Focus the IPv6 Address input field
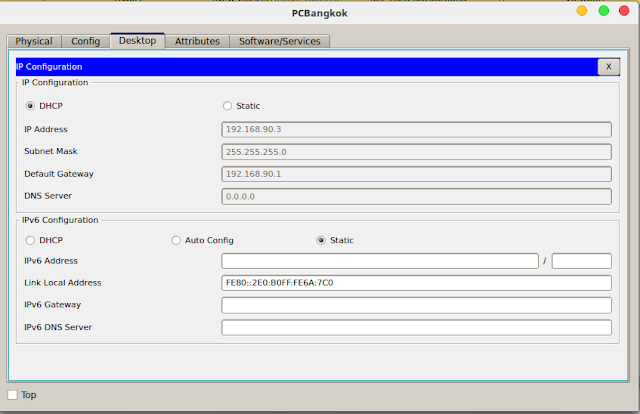Image resolution: width=640 pixels, height=414 pixels. [x=380, y=261]
